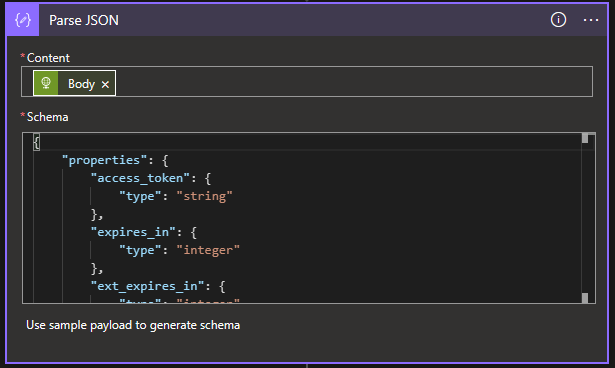Screen dimensions: 615x368
Task: Place cursor in the Schema editor's opening brace line
Action: click(307, 142)
